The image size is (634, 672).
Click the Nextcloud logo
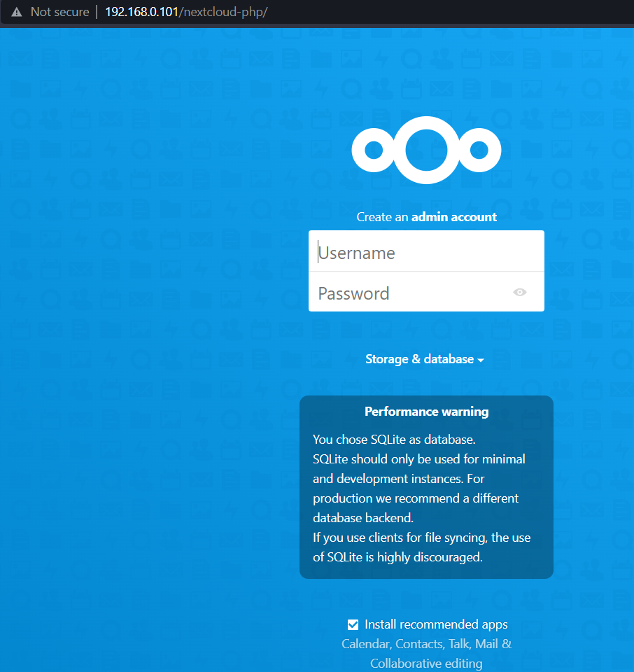click(x=426, y=150)
